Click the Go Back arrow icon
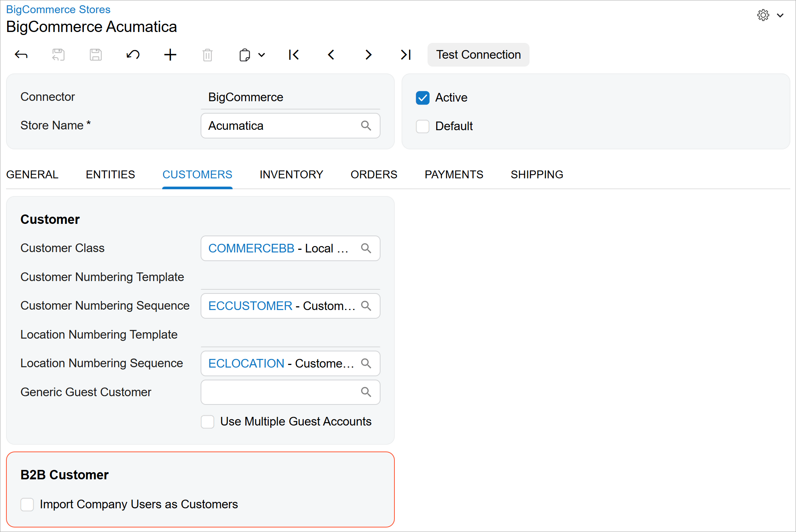 point(21,55)
